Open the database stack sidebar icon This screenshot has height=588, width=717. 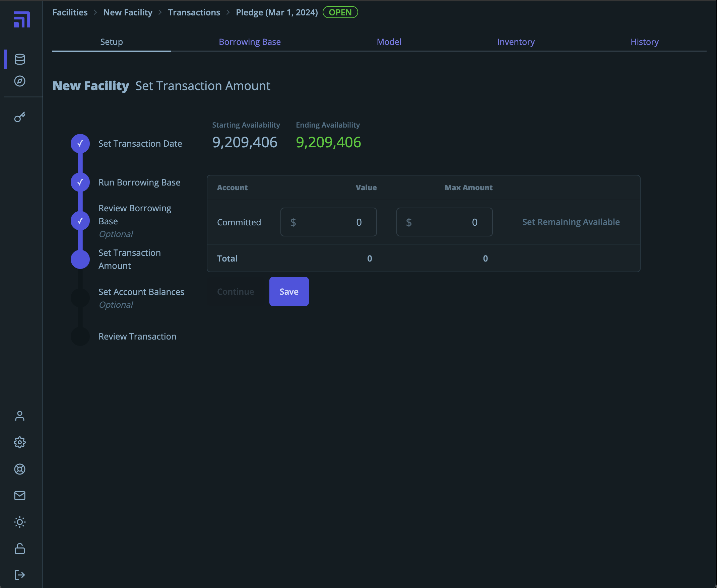[20, 59]
